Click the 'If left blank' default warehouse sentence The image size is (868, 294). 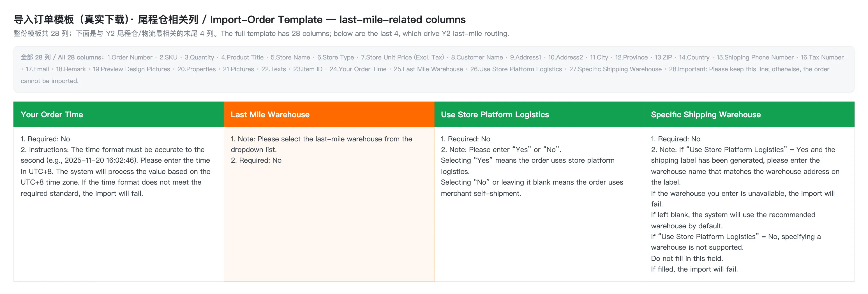point(733,220)
